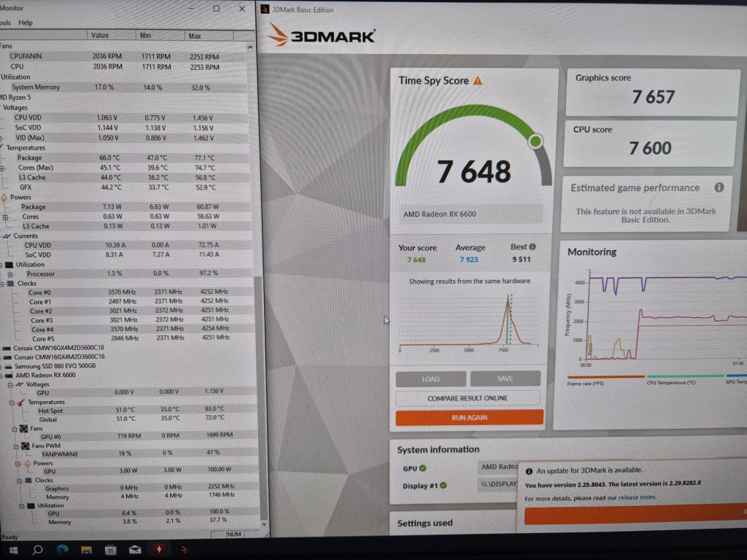Expand the Cores (Max) temperature node
The image size is (747, 560).
coord(2,168)
